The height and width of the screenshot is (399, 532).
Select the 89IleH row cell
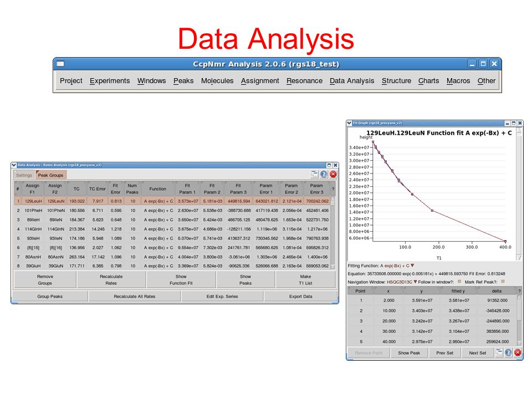(33, 219)
